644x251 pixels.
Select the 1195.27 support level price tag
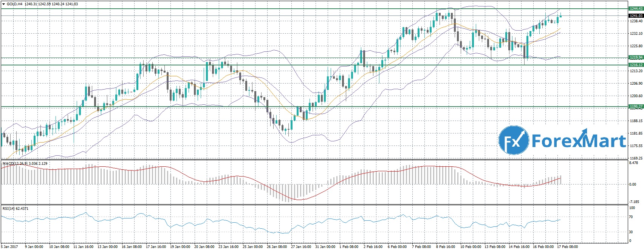pos(636,107)
